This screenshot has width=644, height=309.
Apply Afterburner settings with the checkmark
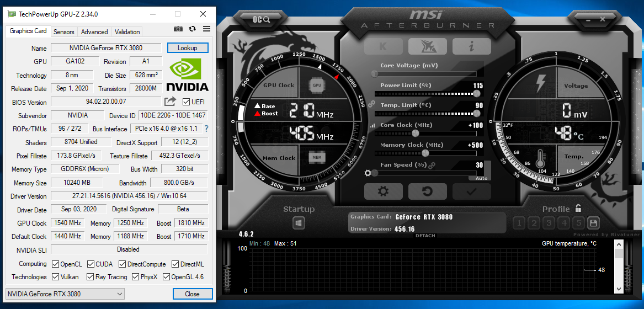click(x=471, y=191)
